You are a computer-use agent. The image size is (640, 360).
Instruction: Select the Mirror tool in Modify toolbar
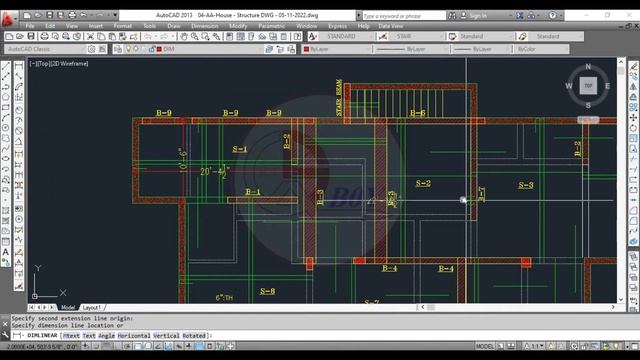(633, 87)
